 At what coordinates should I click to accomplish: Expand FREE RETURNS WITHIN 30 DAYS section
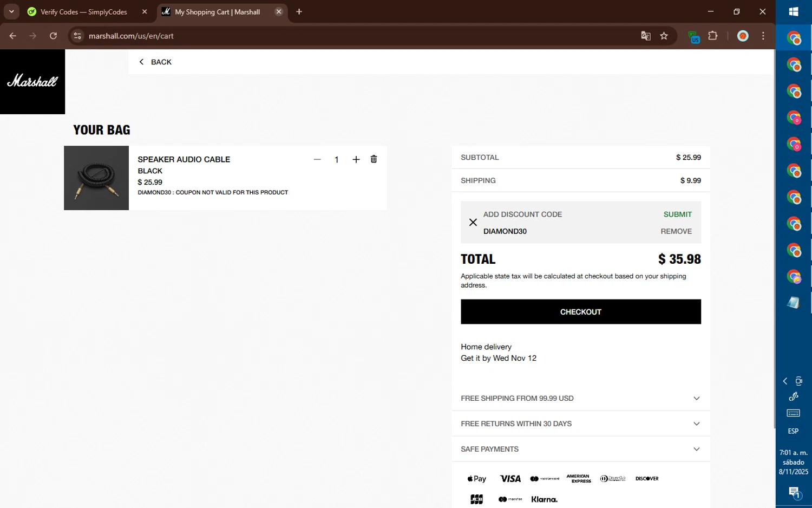(580, 424)
